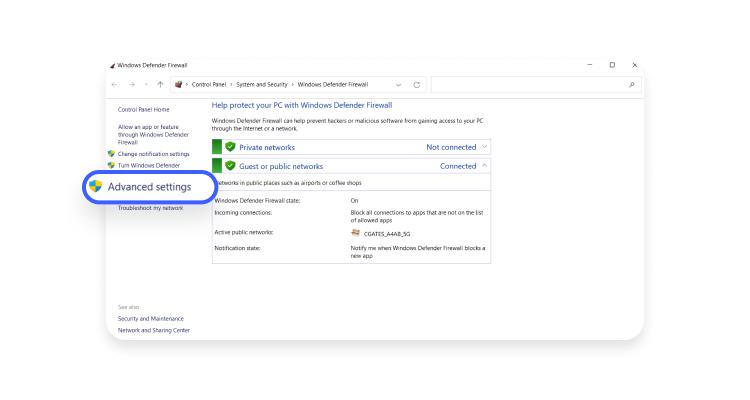Screen dimensions: 750x400
Task: Click the Guest or public networks shield icon
Action: (x=230, y=166)
